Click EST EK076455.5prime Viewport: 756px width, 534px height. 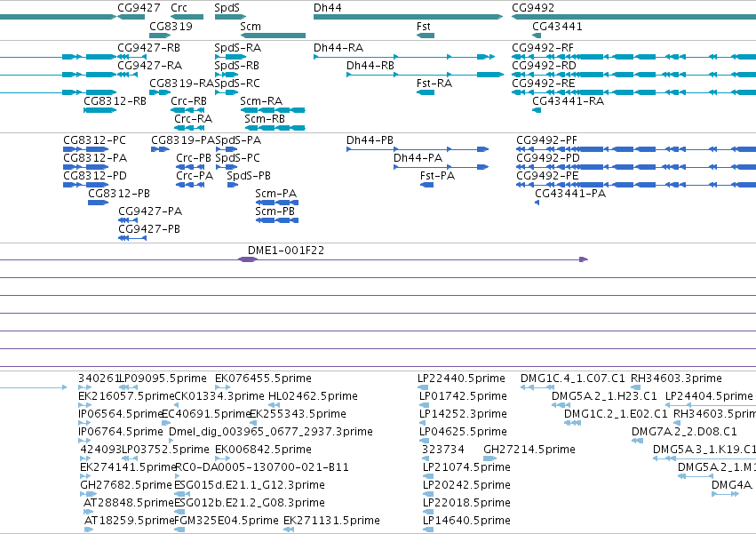tap(223, 387)
